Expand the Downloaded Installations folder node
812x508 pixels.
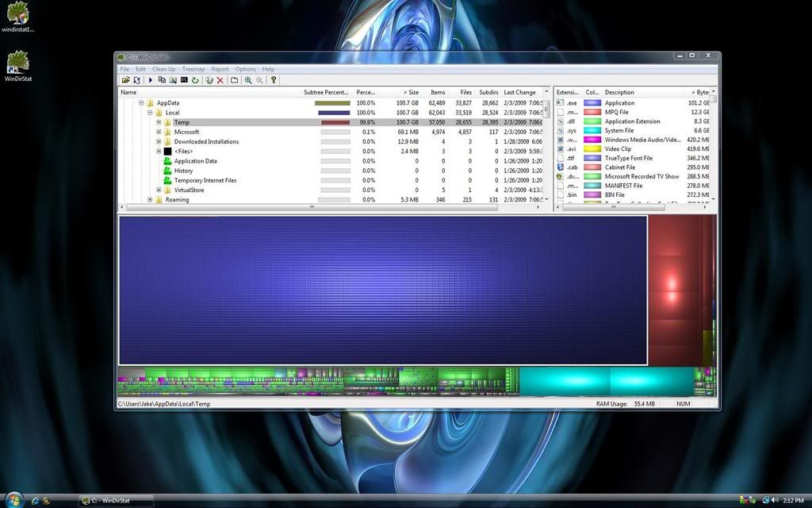[x=157, y=141]
